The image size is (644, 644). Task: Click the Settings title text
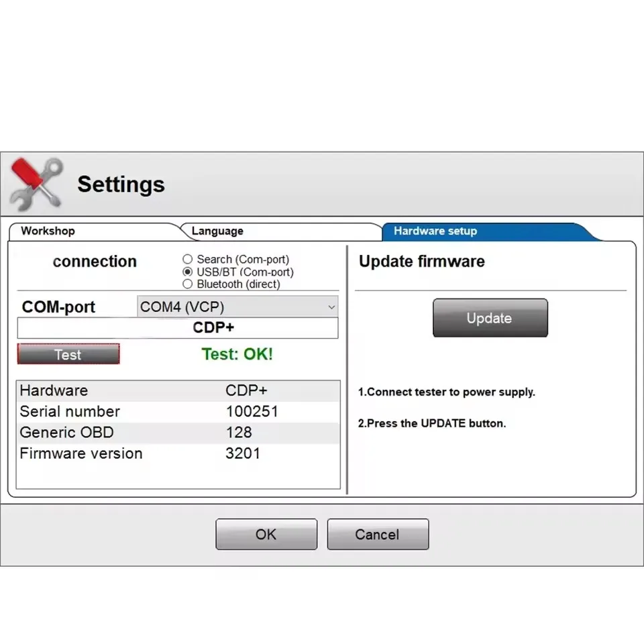click(x=121, y=184)
